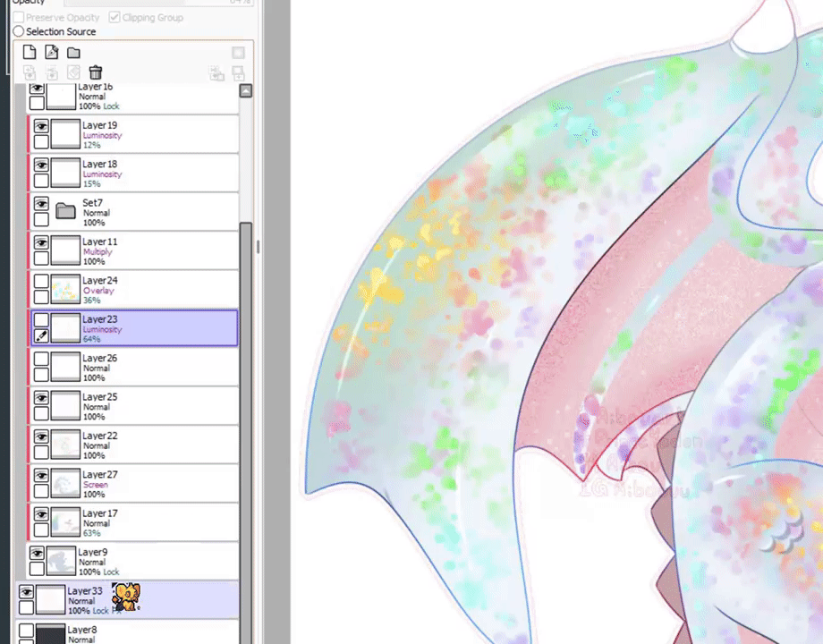Hide Set7 using its eye icon
The width and height of the screenshot is (823, 644).
click(x=41, y=204)
